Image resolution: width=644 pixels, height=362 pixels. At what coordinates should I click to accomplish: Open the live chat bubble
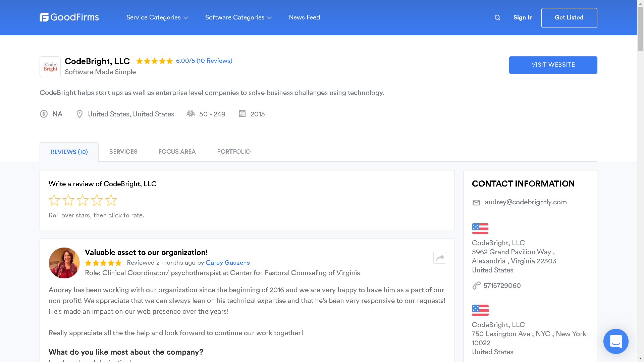(616, 341)
